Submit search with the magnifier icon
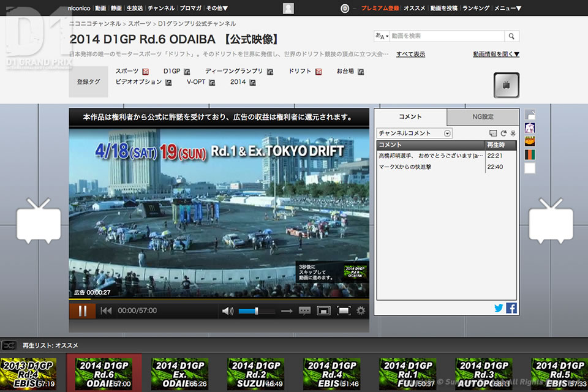This screenshot has width=588, height=392. pos(511,36)
